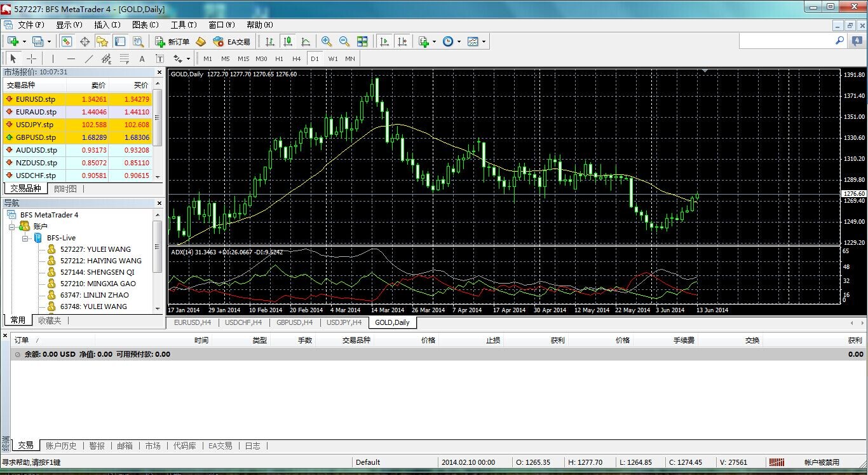Switch chart to line chart style
The height and width of the screenshot is (475, 868).
tap(306, 41)
